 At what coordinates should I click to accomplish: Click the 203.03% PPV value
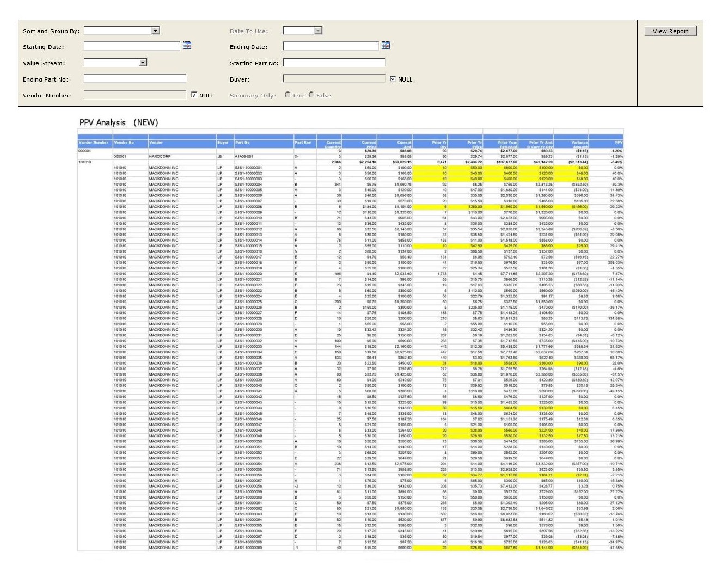[616, 263]
